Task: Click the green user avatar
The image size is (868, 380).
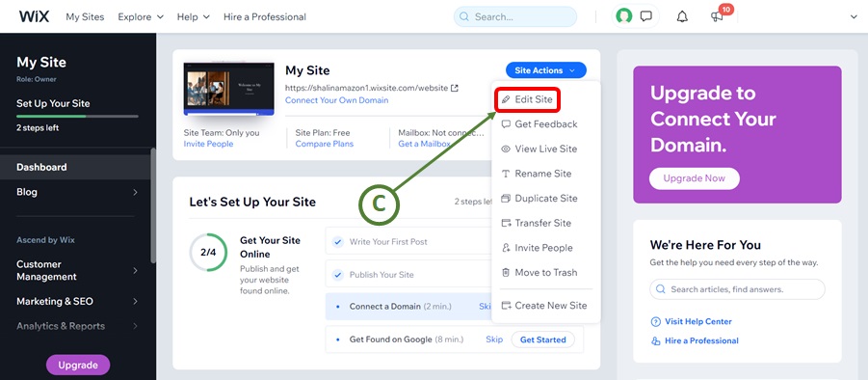Action: pyautogui.click(x=624, y=16)
